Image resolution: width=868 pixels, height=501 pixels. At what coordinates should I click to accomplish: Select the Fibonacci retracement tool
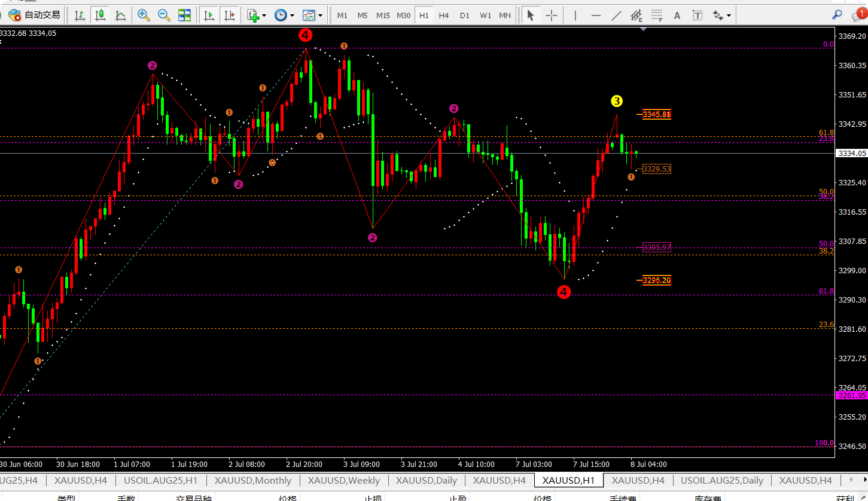(657, 16)
